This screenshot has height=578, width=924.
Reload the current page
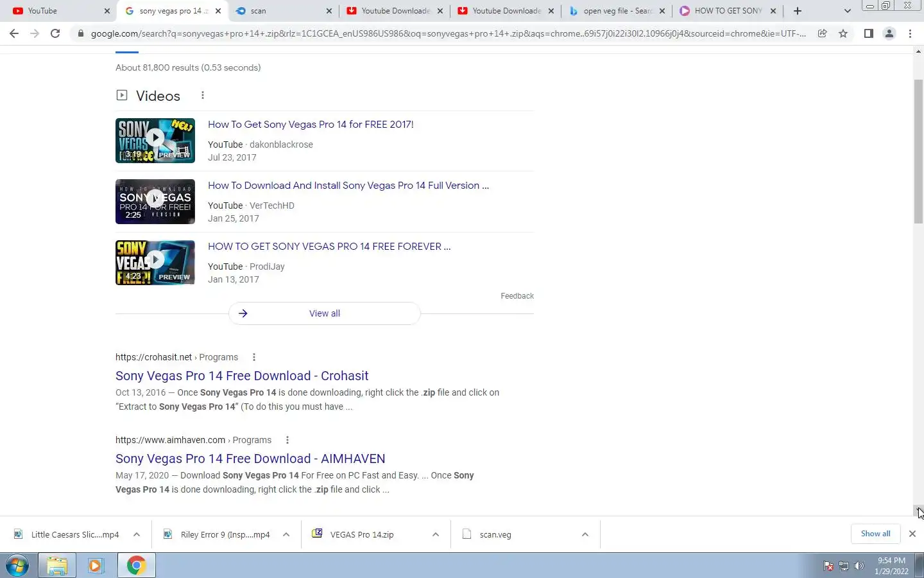pyautogui.click(x=55, y=33)
